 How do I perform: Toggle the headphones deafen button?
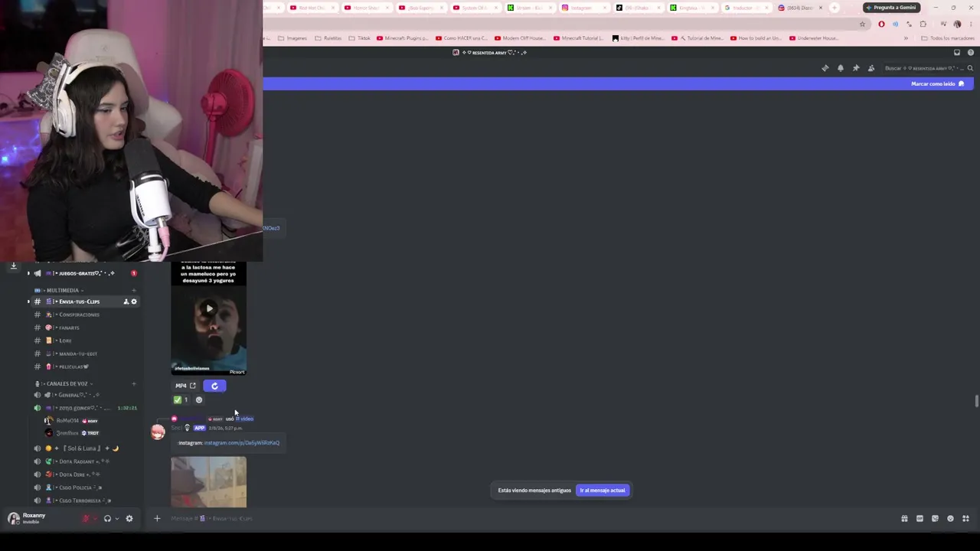tap(107, 519)
